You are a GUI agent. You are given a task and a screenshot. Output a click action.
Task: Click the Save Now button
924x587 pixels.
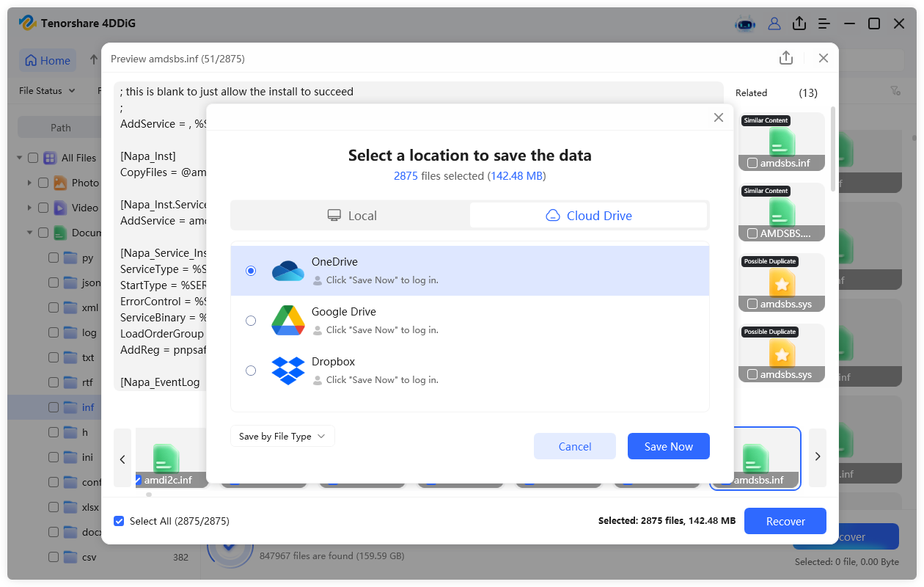[x=669, y=446]
